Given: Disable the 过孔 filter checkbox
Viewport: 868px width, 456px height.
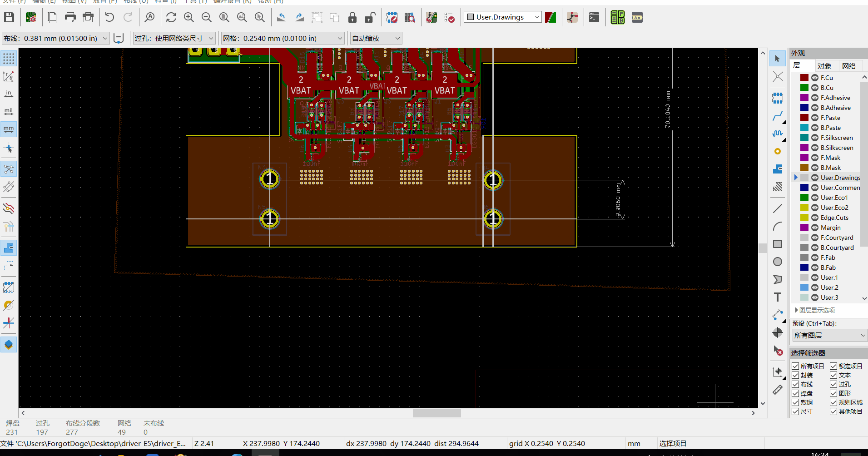Looking at the screenshot, I should [834, 384].
